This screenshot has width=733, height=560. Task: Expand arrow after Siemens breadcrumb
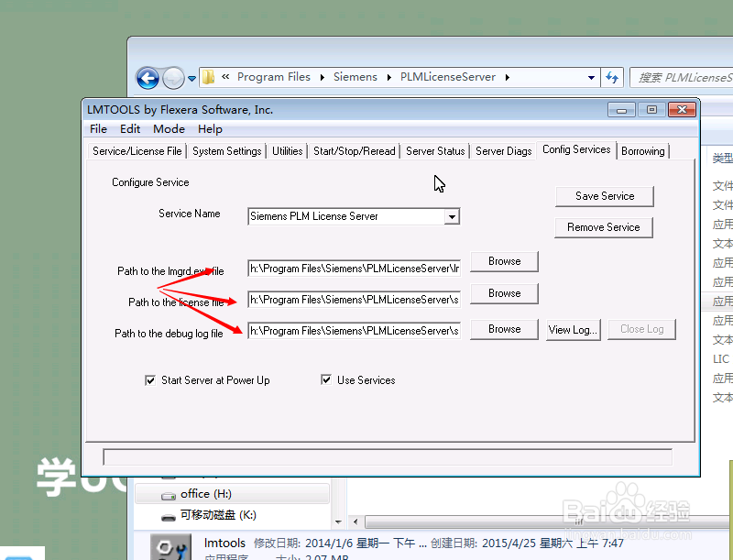point(388,78)
